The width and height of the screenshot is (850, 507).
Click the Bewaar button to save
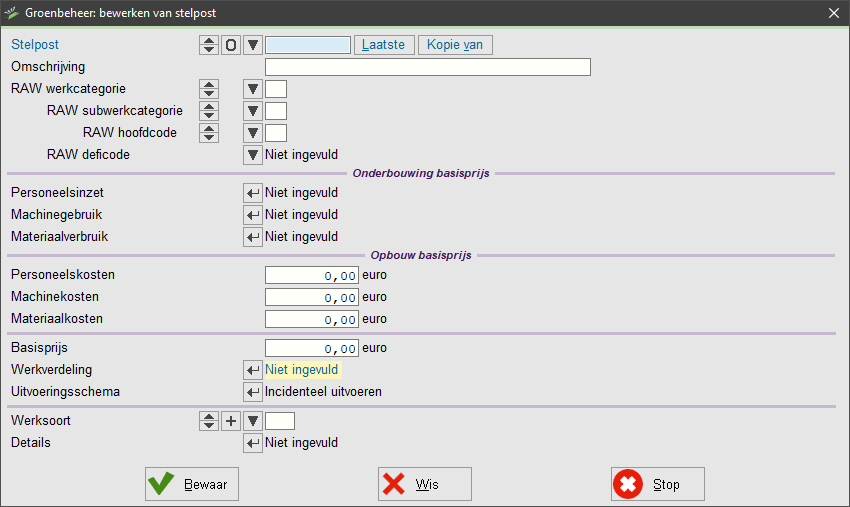point(192,484)
